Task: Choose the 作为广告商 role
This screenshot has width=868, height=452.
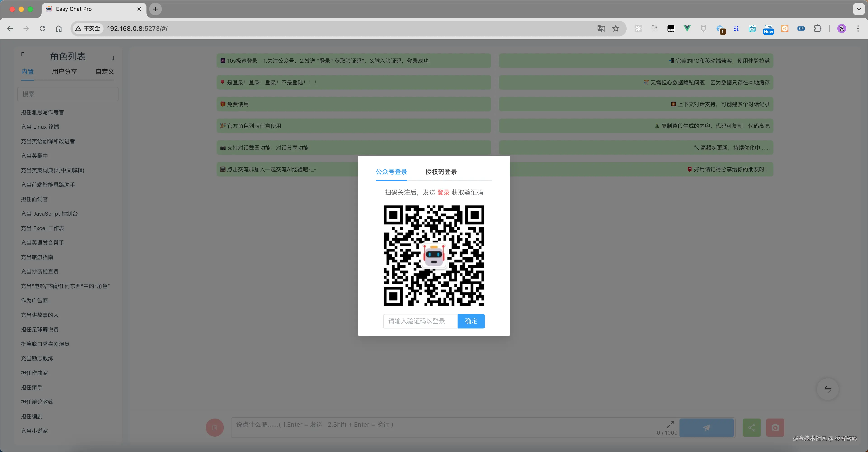Action: [x=34, y=301]
